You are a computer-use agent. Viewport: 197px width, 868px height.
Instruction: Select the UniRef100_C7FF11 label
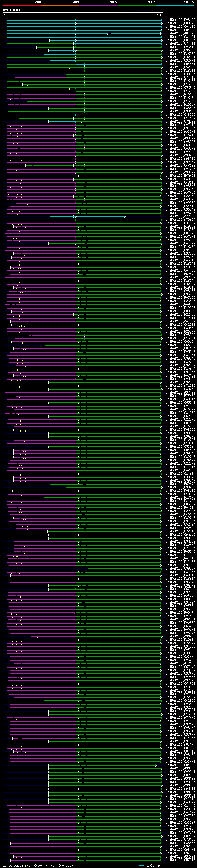coord(180,43)
